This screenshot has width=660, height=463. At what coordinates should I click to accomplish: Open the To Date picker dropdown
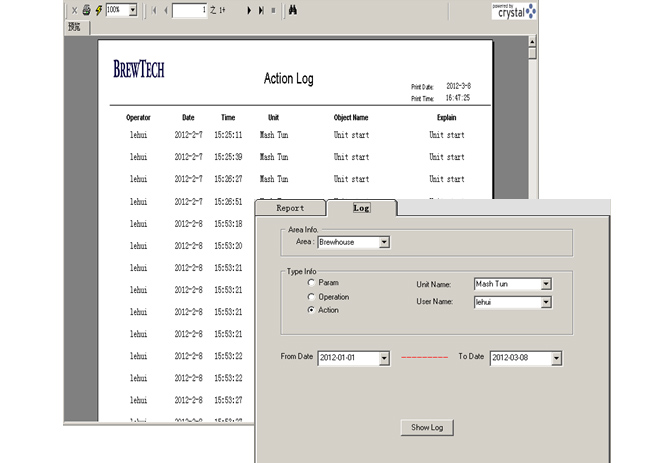[556, 358]
